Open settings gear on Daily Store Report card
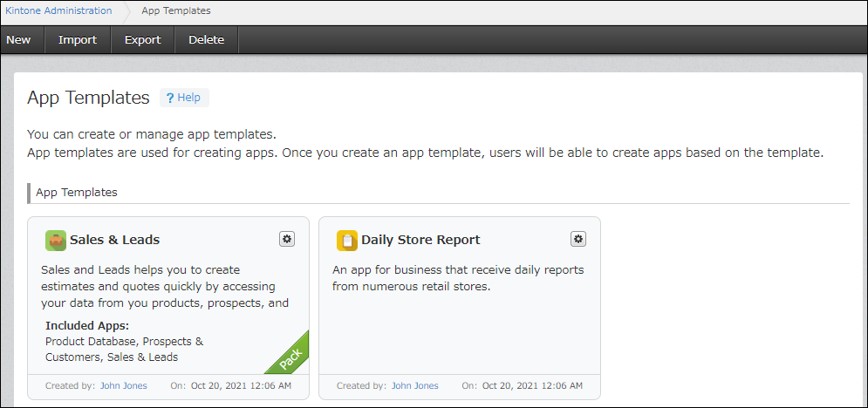The image size is (868, 408). [x=578, y=239]
